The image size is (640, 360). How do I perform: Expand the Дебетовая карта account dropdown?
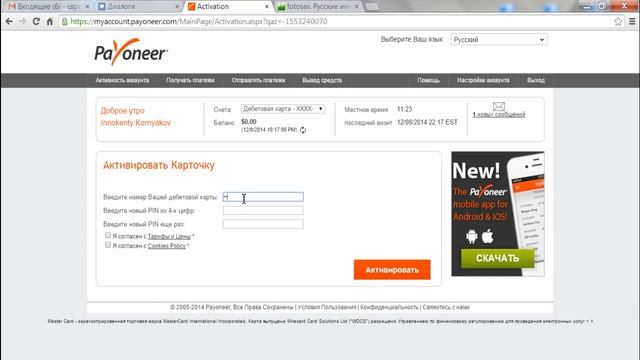283,109
